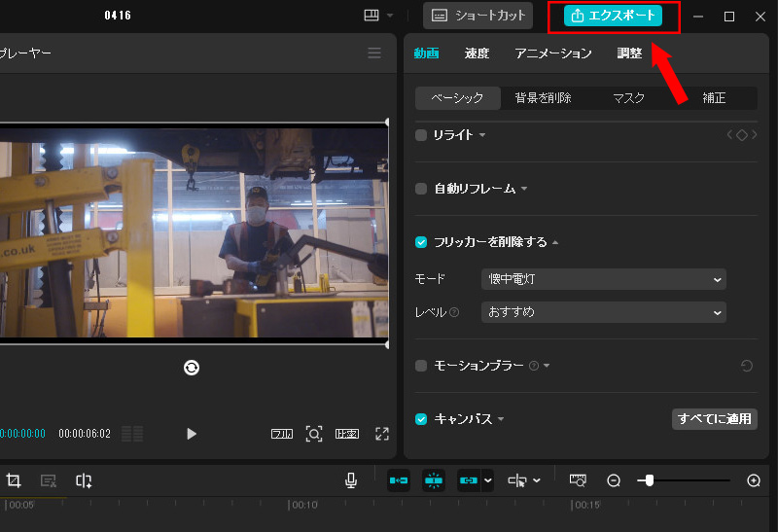Tick the 自動リフレーム checkbox
778x532 pixels.
(421, 189)
